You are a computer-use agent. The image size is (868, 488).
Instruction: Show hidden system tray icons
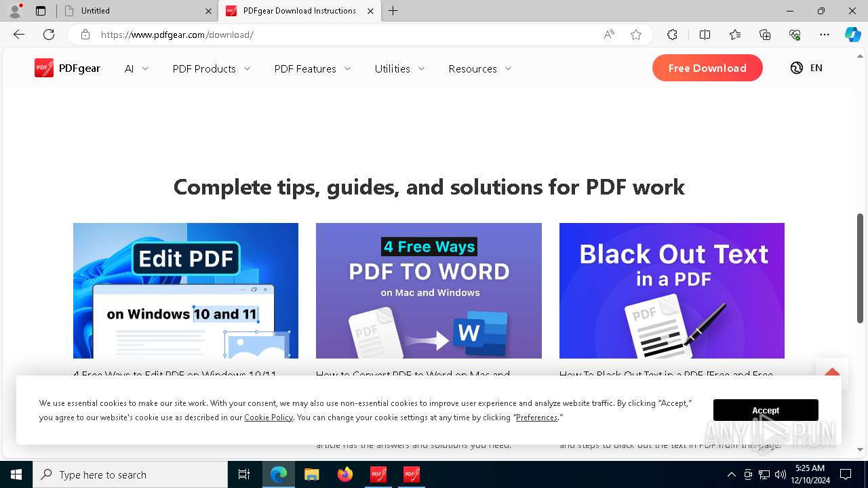731,474
